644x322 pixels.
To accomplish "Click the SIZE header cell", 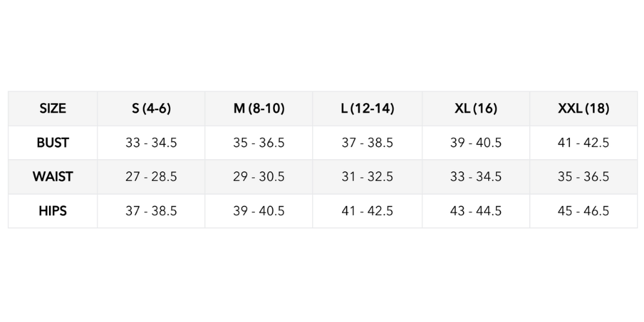I will 53,109.
